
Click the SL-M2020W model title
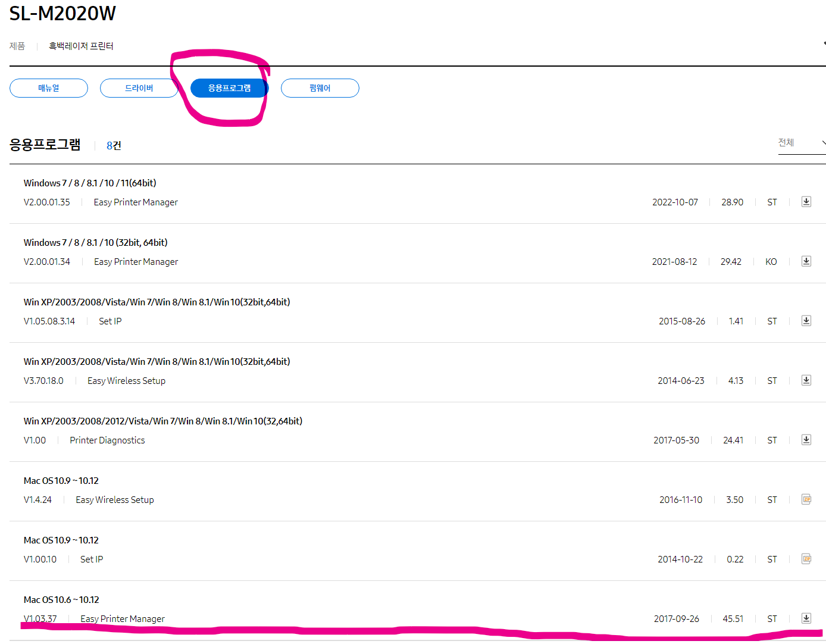point(62,13)
